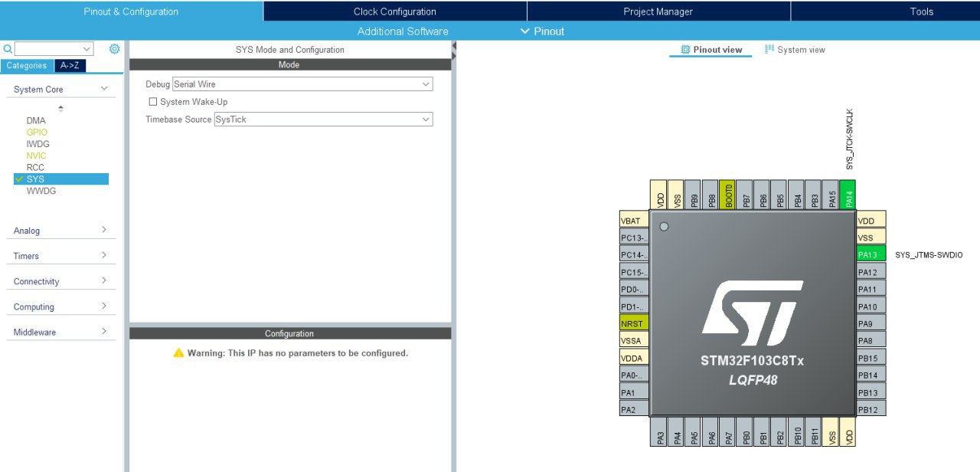The image size is (980, 472).
Task: Expand the Middleware category
Action: (104, 331)
